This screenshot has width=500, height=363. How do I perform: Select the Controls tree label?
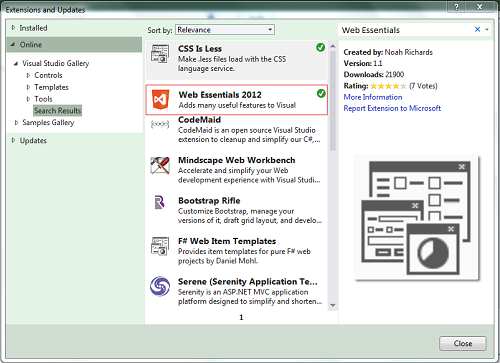(x=48, y=75)
